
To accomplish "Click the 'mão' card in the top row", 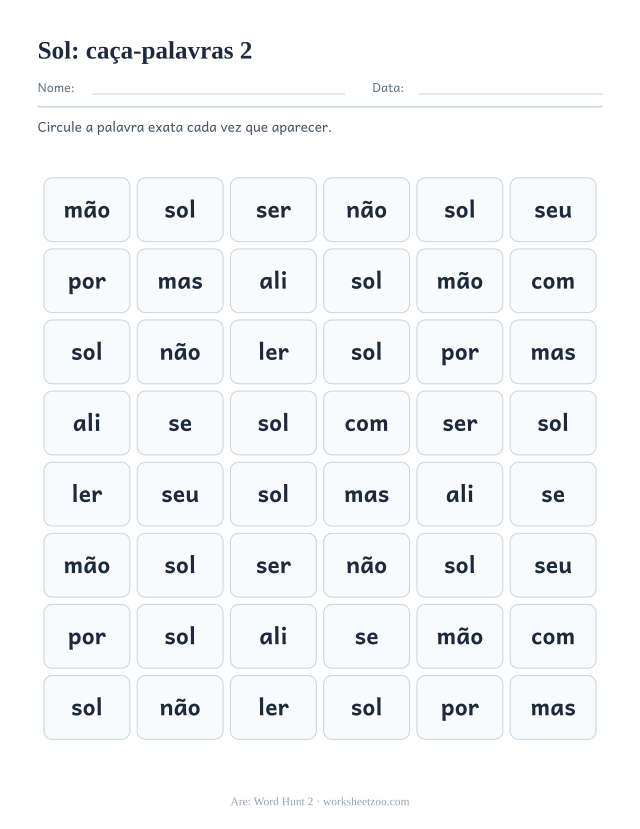I will 87,210.
